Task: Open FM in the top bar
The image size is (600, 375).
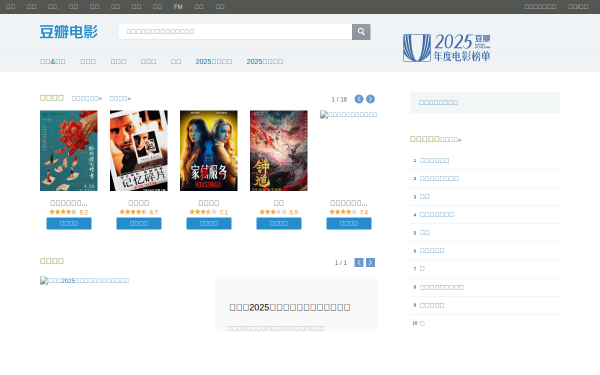Action: pos(178,7)
